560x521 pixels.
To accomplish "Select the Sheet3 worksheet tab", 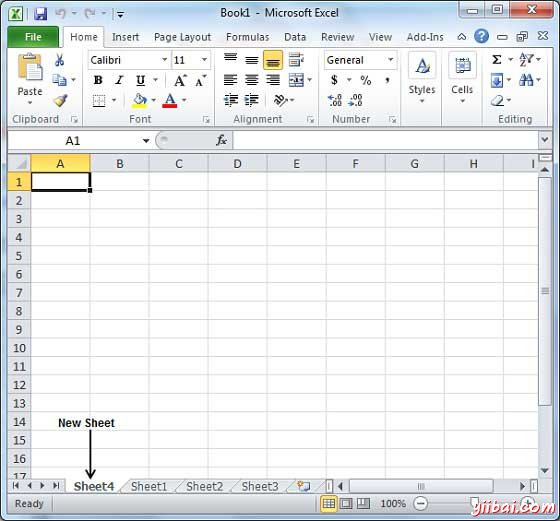I will pyautogui.click(x=260, y=486).
